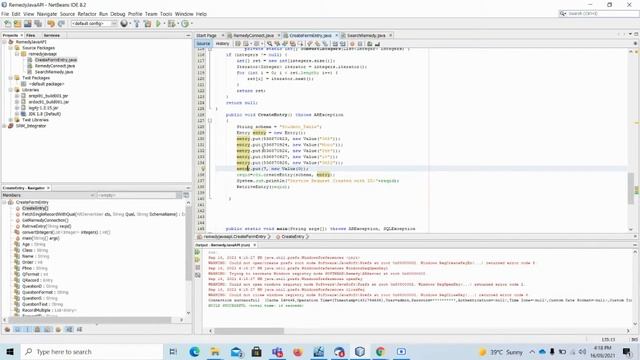
Task: Open the Start Page tab
Action: coord(207,36)
